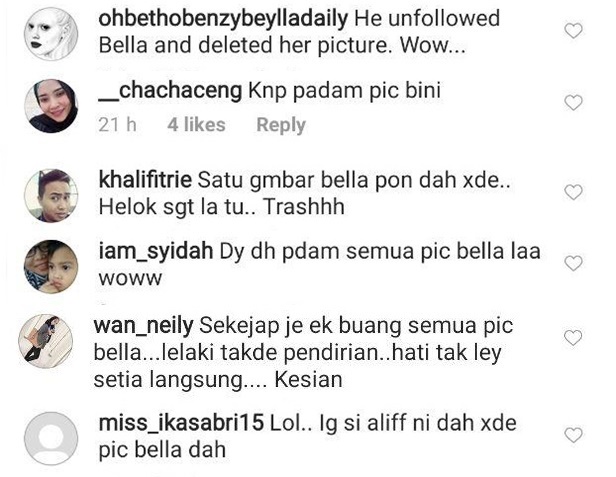The width and height of the screenshot is (616, 477).
Task: Open khalifitrie's profile photo
Action: click(x=51, y=196)
